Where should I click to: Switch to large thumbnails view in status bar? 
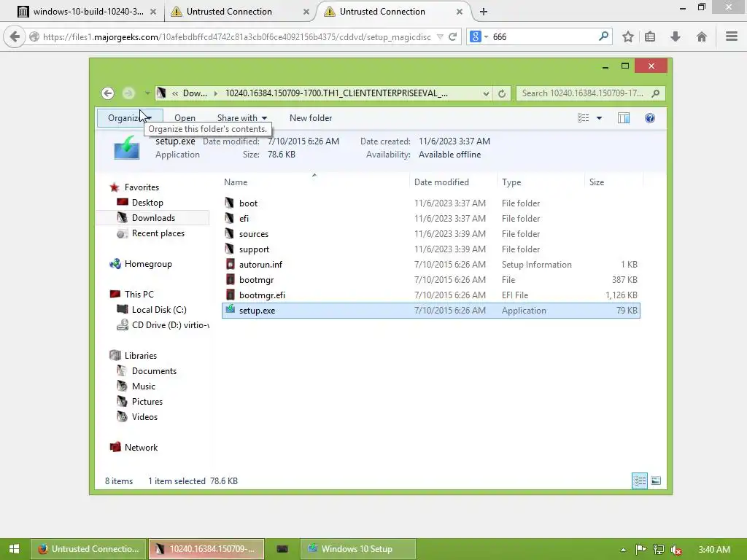[656, 481]
